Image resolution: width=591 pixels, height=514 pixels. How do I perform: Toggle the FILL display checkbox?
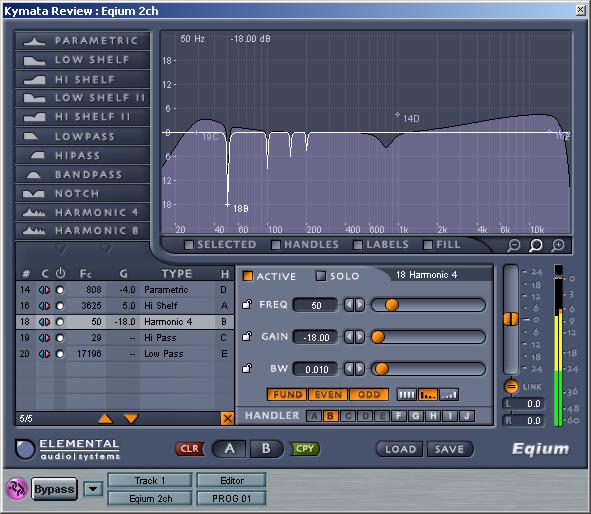[x=428, y=245]
